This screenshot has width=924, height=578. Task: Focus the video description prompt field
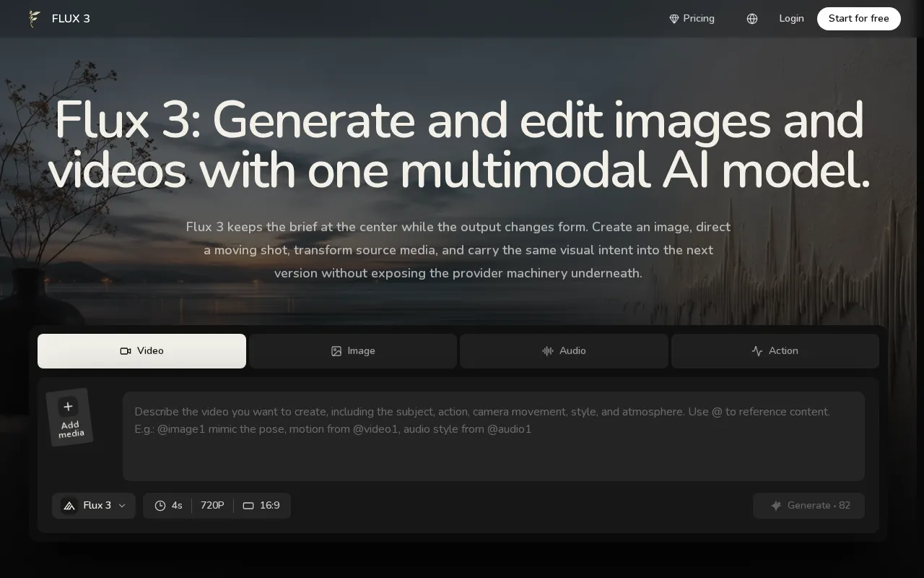[493, 436]
